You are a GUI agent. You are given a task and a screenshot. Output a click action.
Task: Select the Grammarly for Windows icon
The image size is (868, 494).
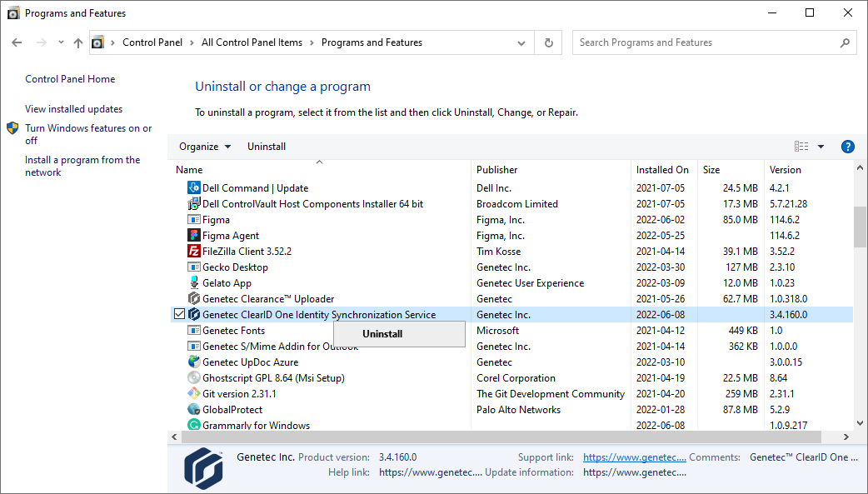click(x=195, y=425)
